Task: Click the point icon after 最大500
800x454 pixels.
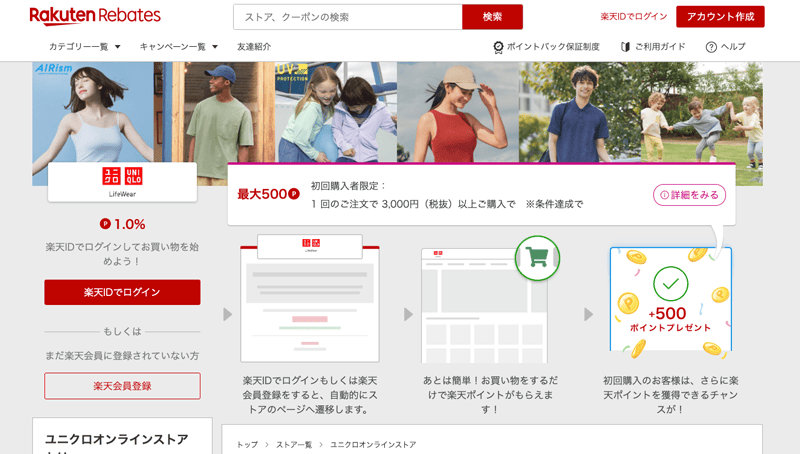Action: click(294, 194)
